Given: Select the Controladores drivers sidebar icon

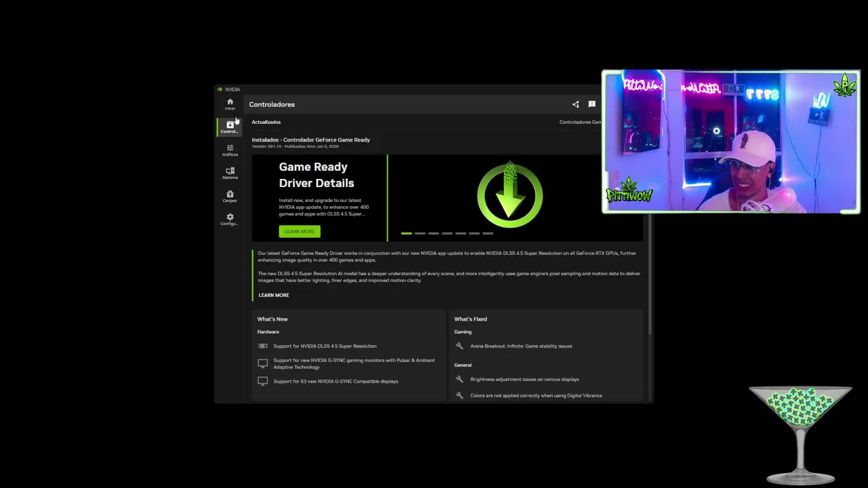Looking at the screenshot, I should coord(230,127).
